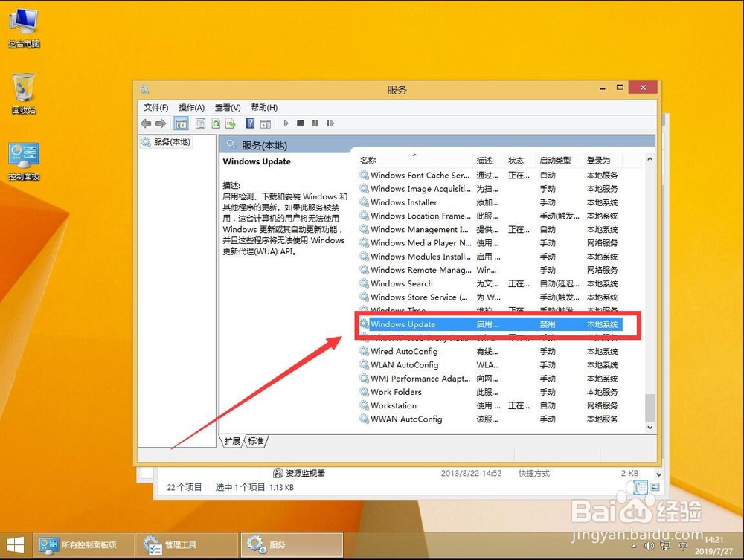
Task: Click the Restart Service toolbar button
Action: 330,123
